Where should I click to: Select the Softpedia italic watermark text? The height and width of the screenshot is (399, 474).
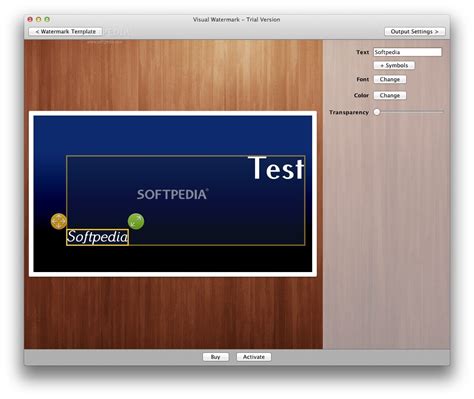(97, 237)
